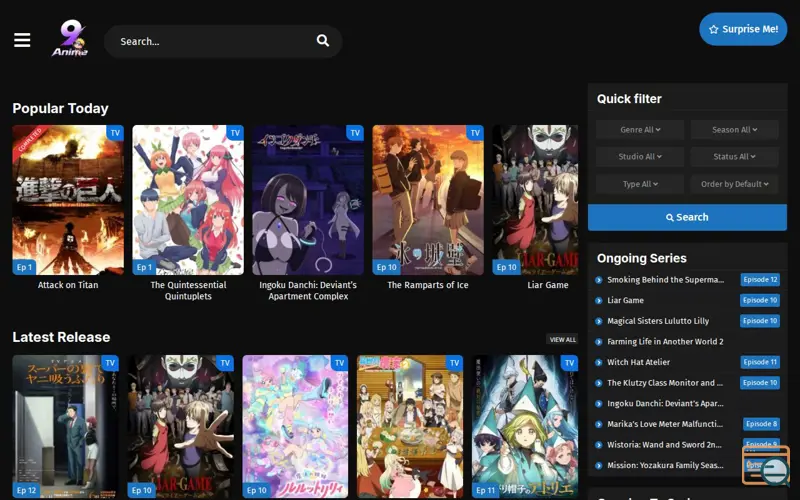Click play bullet icon beside Witch Hat Atelier
800x500 pixels.
pyautogui.click(x=599, y=363)
